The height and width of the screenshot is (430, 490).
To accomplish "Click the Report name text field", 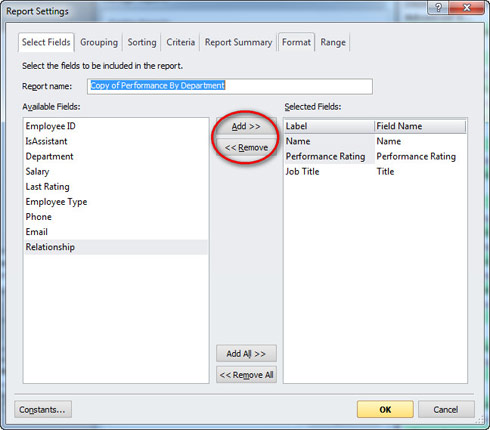I will [230, 86].
